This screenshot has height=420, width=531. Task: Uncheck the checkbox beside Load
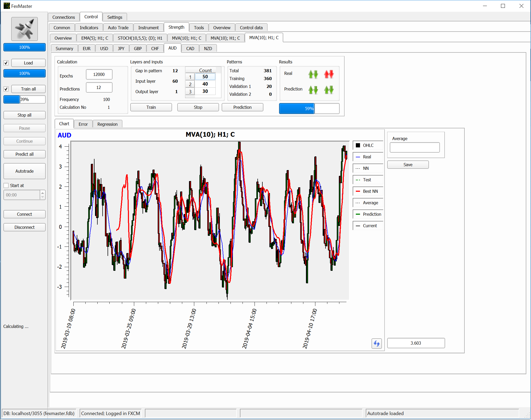[6, 63]
